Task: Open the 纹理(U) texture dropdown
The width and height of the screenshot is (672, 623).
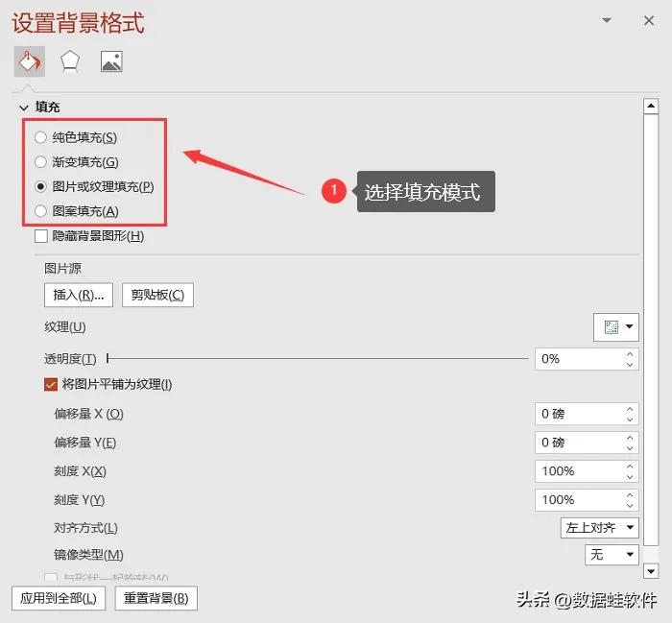Action: [616, 327]
